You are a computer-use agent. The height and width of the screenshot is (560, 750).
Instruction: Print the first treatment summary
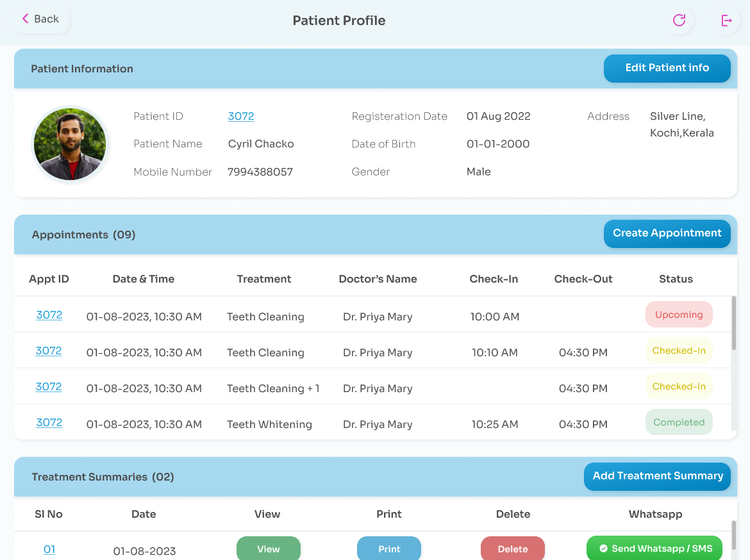(x=388, y=548)
